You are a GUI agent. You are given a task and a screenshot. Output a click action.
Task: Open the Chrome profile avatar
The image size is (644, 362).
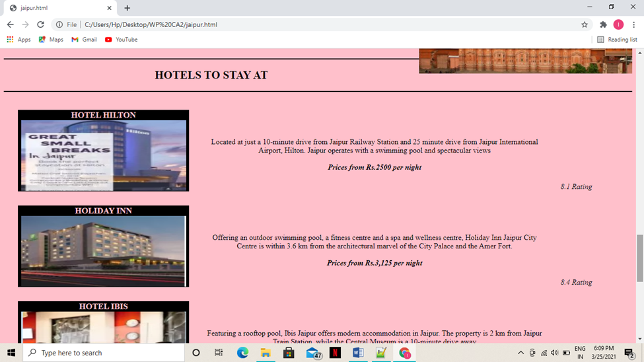point(618,24)
